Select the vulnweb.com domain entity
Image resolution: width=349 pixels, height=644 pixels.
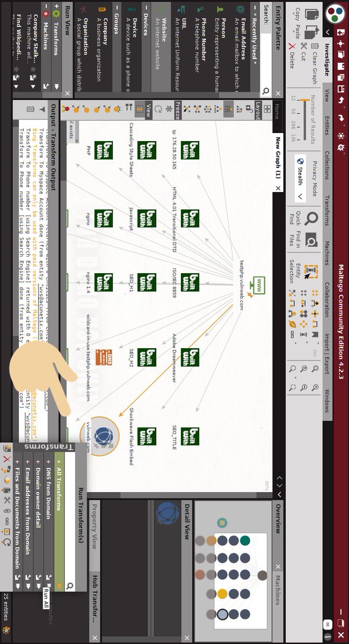[x=103, y=436]
